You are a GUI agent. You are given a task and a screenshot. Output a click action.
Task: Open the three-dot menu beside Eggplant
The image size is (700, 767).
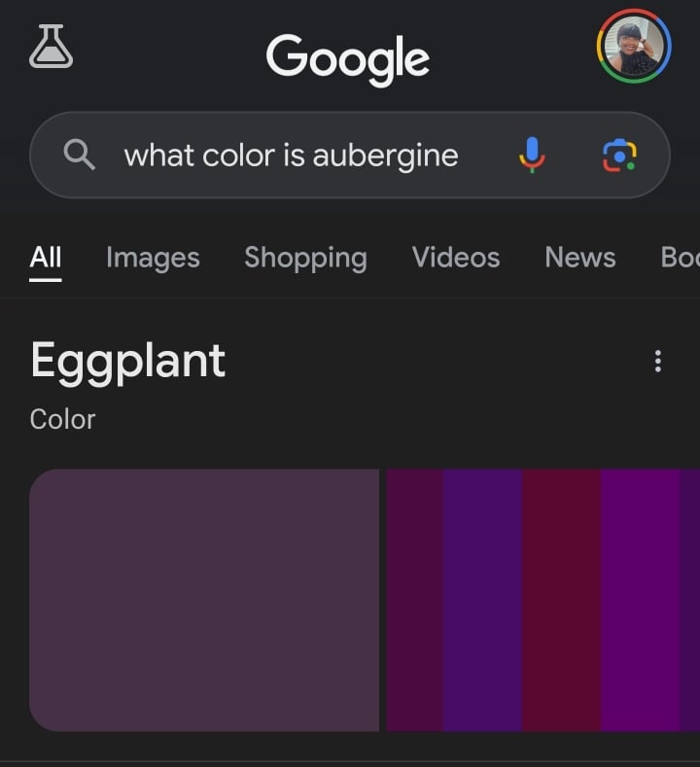(658, 361)
